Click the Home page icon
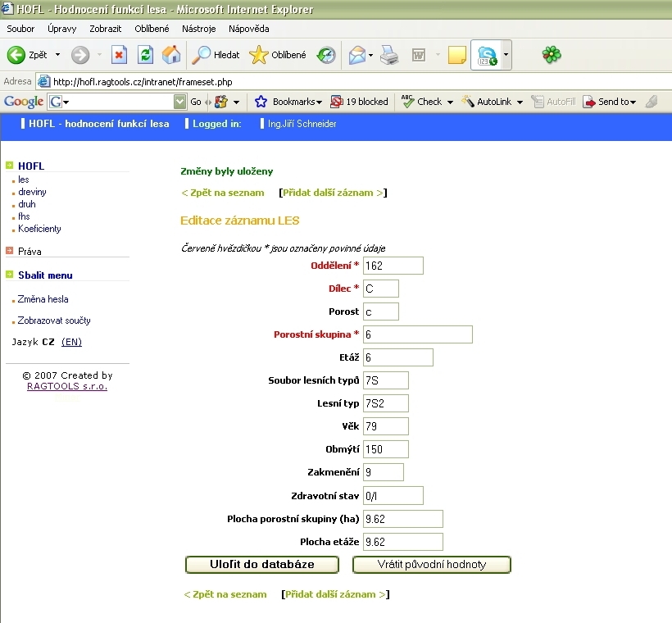Image resolution: width=672 pixels, height=623 pixels. click(x=171, y=55)
